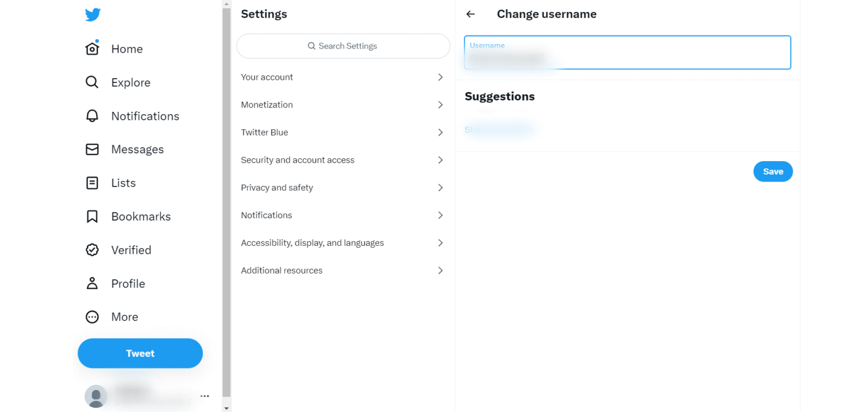Select the Twitter Blue settings entry
The height and width of the screenshot is (412, 868).
tap(343, 132)
